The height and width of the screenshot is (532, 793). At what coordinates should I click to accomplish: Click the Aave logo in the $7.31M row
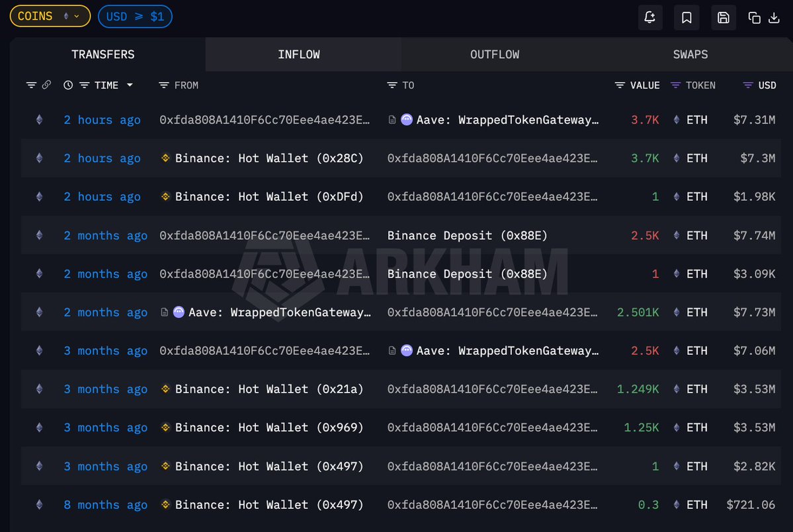pyautogui.click(x=407, y=120)
